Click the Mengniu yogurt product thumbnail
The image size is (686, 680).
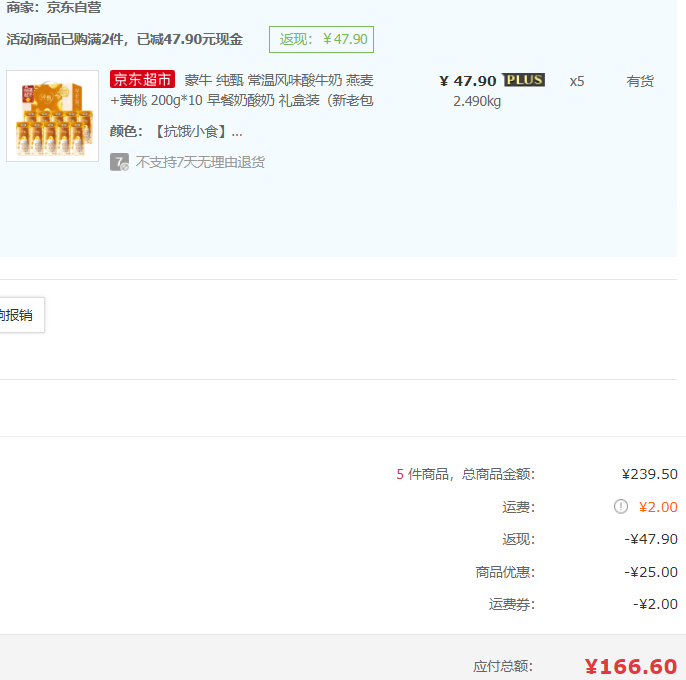click(52, 116)
